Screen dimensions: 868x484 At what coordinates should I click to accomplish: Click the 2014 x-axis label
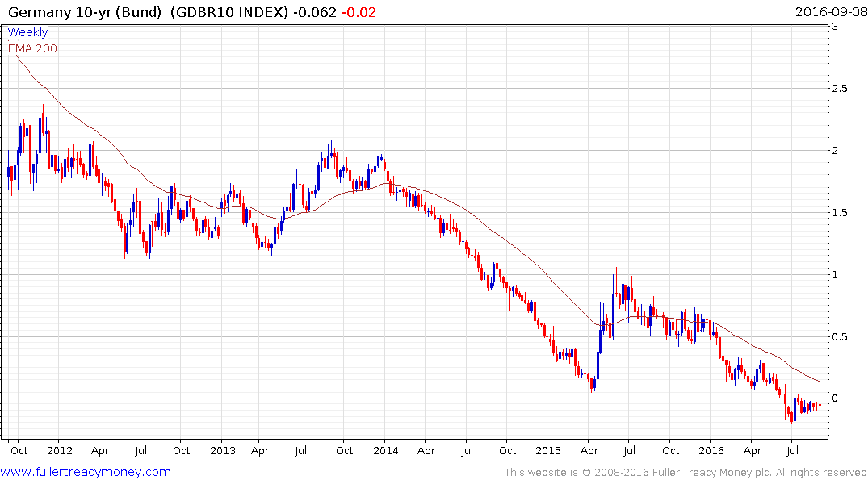386,451
